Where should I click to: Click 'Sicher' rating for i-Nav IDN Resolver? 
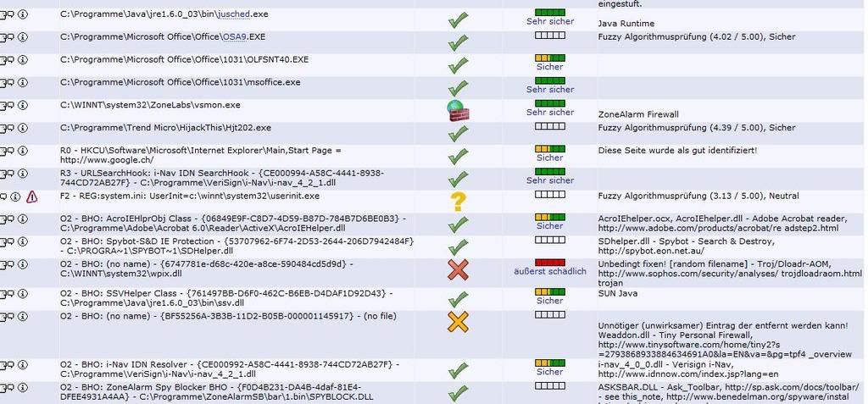click(549, 372)
